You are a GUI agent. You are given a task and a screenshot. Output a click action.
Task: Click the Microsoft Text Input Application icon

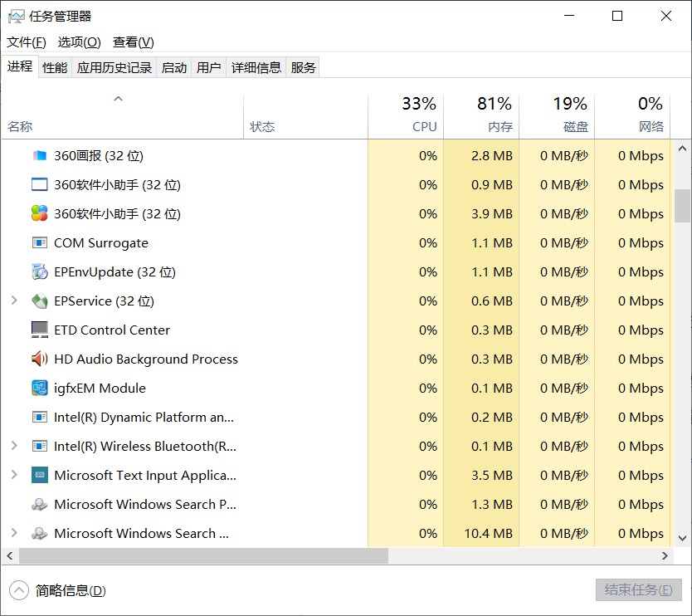pos(40,475)
